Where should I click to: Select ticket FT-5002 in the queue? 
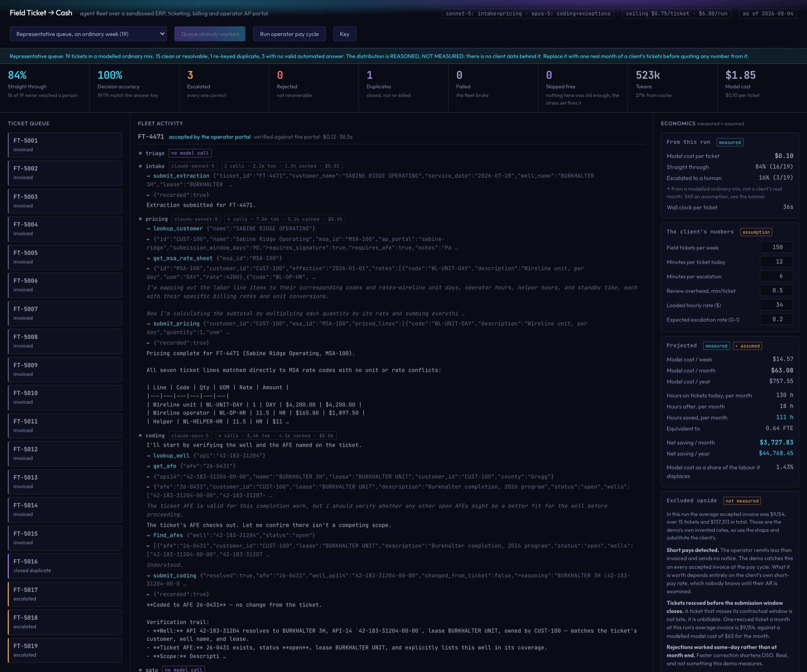click(x=65, y=173)
